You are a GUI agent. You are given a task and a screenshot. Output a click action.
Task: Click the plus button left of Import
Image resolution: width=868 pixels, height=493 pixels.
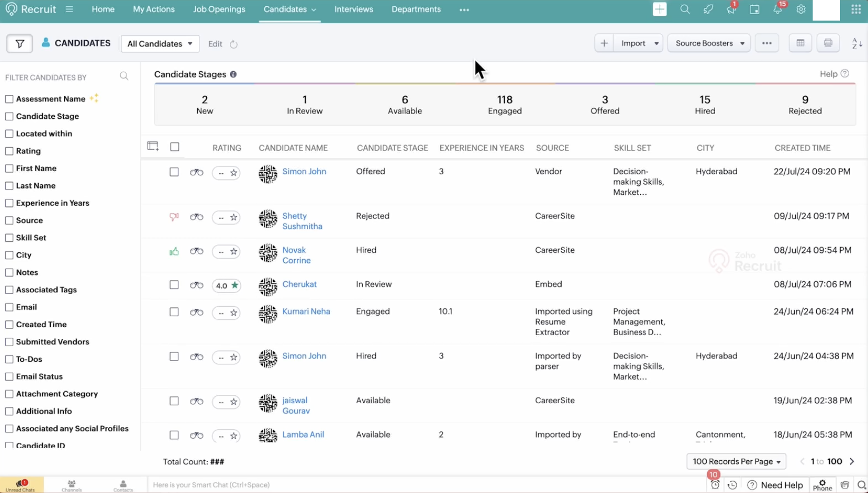coord(604,43)
